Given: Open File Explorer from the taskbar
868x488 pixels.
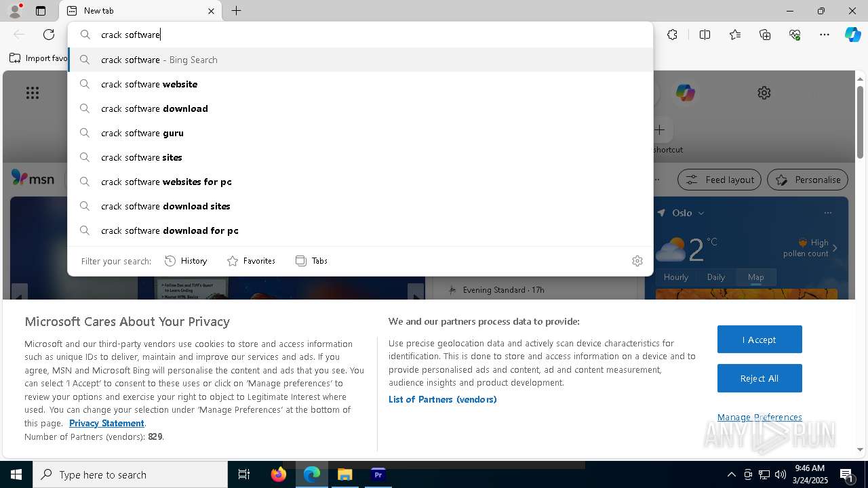Looking at the screenshot, I should (x=345, y=474).
